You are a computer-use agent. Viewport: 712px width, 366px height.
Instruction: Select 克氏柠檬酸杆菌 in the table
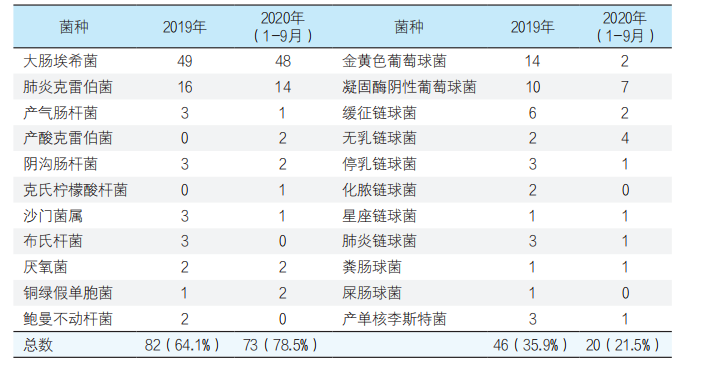75,190
